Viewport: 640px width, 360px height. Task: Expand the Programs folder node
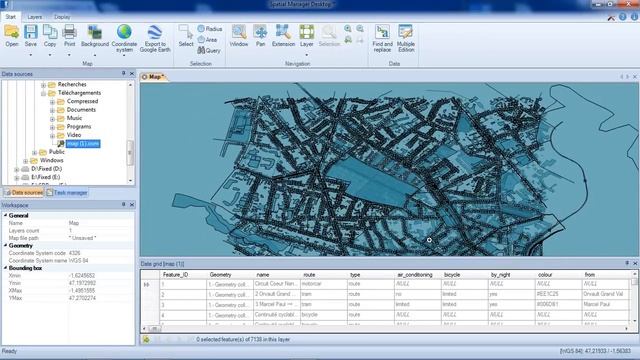point(52,127)
